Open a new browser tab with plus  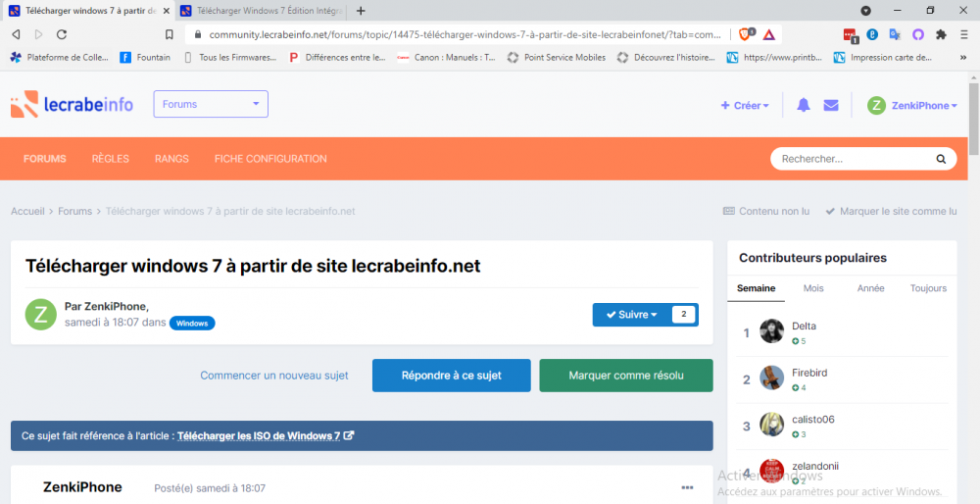[361, 11]
